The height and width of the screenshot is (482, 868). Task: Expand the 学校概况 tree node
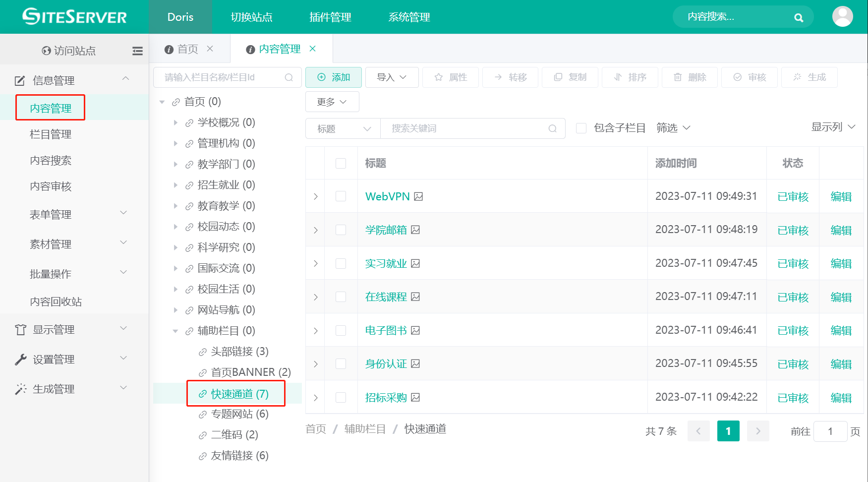pos(175,122)
